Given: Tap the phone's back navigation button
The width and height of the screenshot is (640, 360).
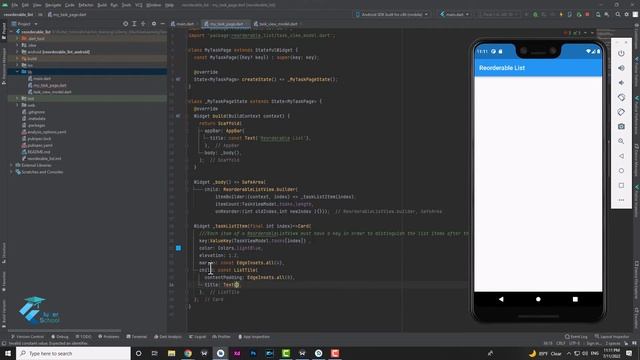Looking at the screenshot, I should click(x=501, y=299).
